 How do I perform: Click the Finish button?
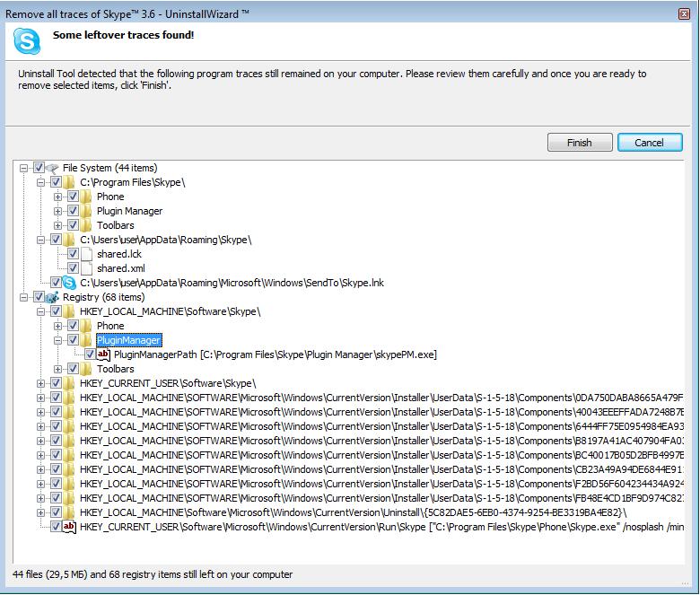click(x=580, y=143)
